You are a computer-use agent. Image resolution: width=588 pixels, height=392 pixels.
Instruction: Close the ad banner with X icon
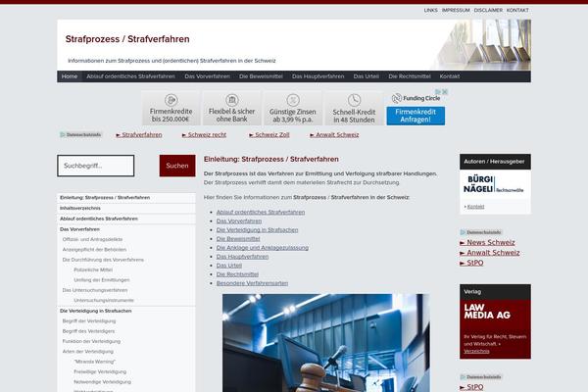(x=445, y=91)
